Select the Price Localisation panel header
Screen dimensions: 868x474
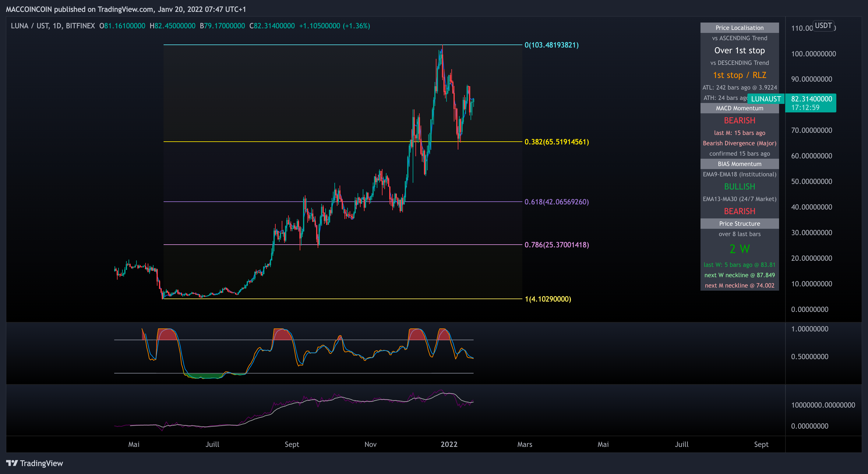tap(739, 28)
